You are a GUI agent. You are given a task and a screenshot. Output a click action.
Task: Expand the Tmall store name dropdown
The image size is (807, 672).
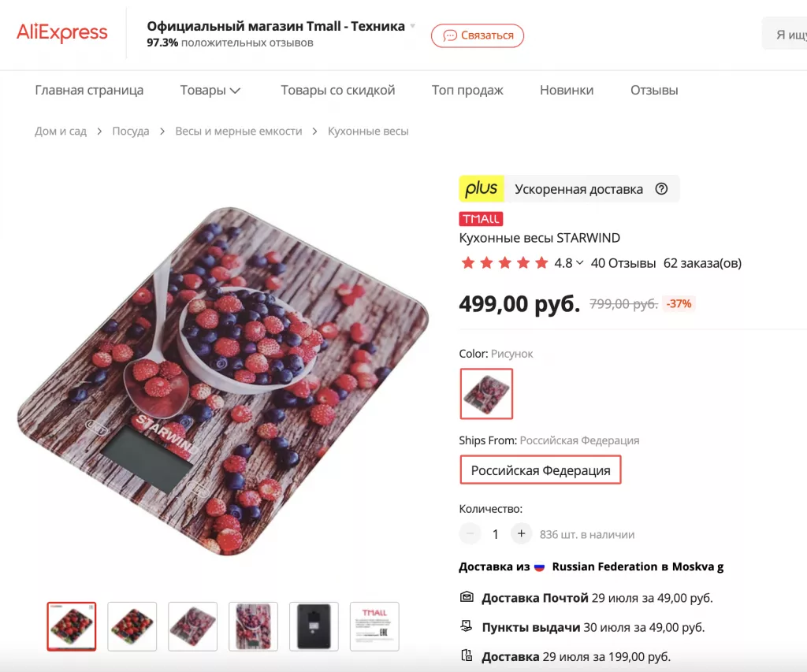[411, 24]
